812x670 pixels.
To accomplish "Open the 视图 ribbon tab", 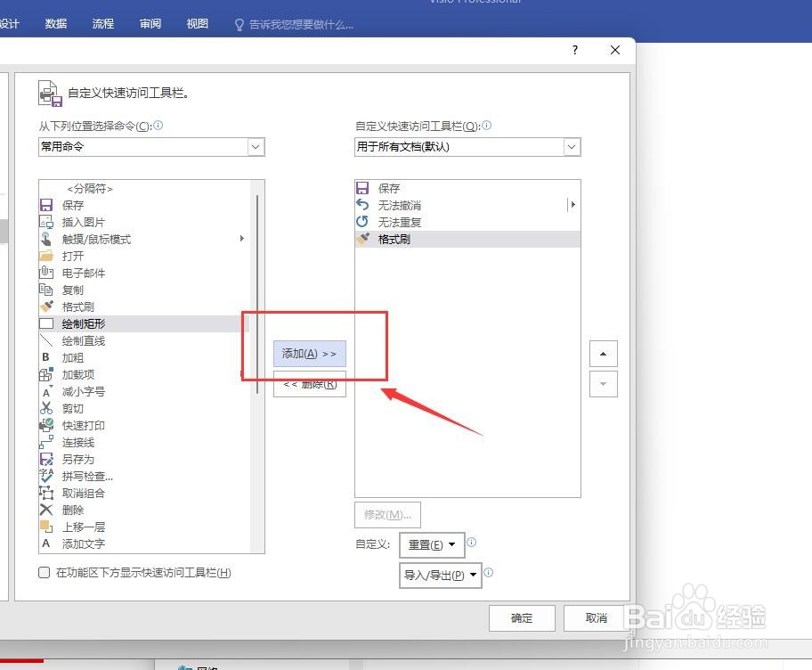I will click(197, 24).
